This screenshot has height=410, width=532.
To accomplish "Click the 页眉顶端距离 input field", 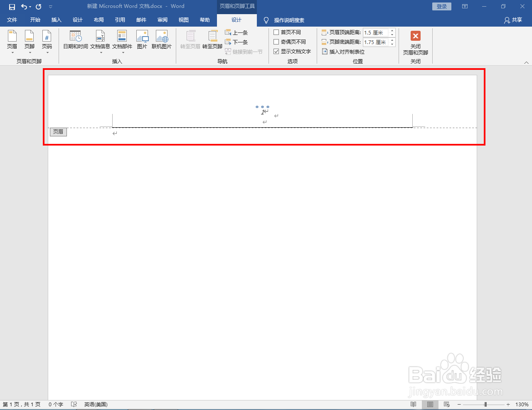I will [x=376, y=32].
